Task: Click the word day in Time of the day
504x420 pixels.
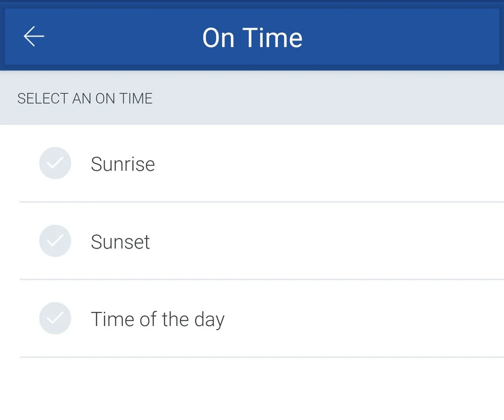Action: pyautogui.click(x=209, y=321)
